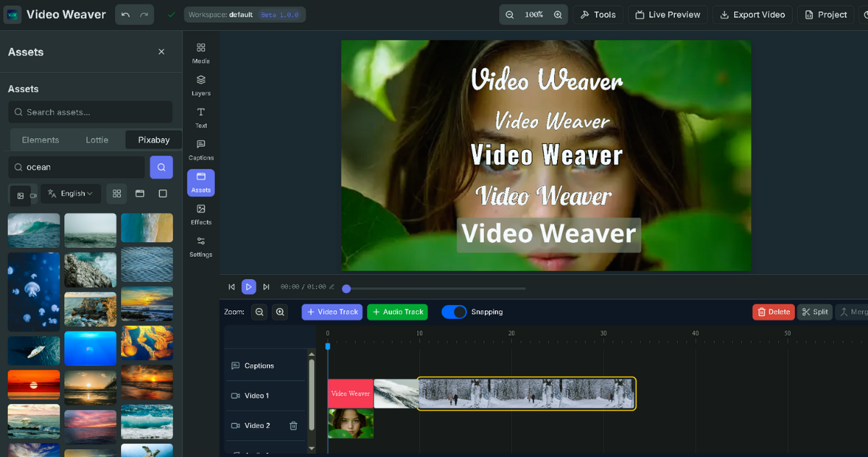Open the English language dropdown
Viewport: 868px width, 457px height.
[70, 194]
